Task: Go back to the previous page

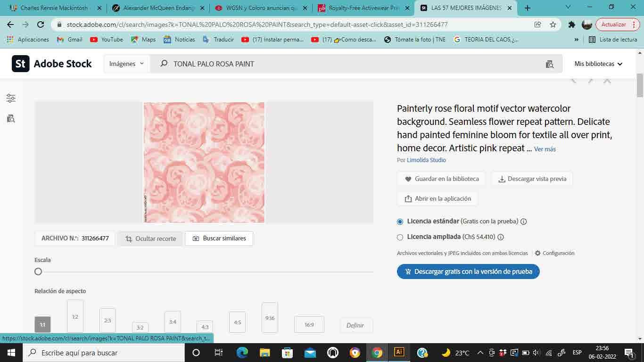Action: coord(10,25)
